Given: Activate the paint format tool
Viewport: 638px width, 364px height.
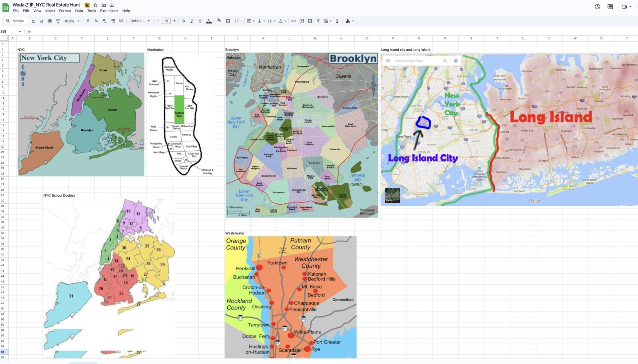Looking at the screenshot, I should click(58, 21).
